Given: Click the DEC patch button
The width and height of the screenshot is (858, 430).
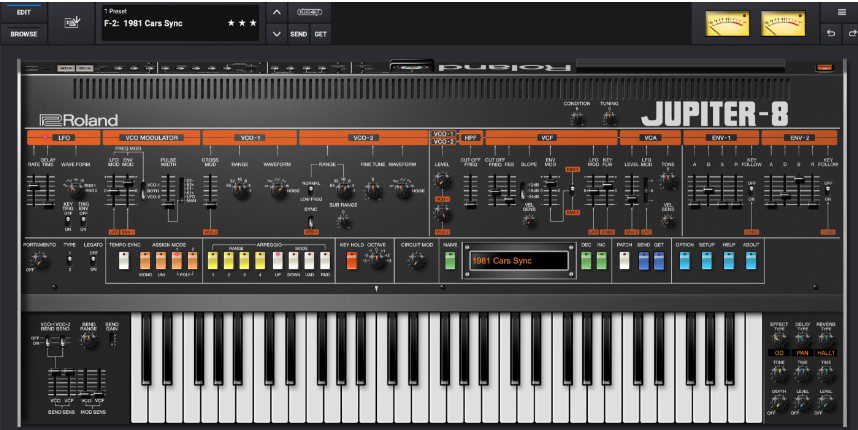Looking at the screenshot, I should tap(586, 260).
